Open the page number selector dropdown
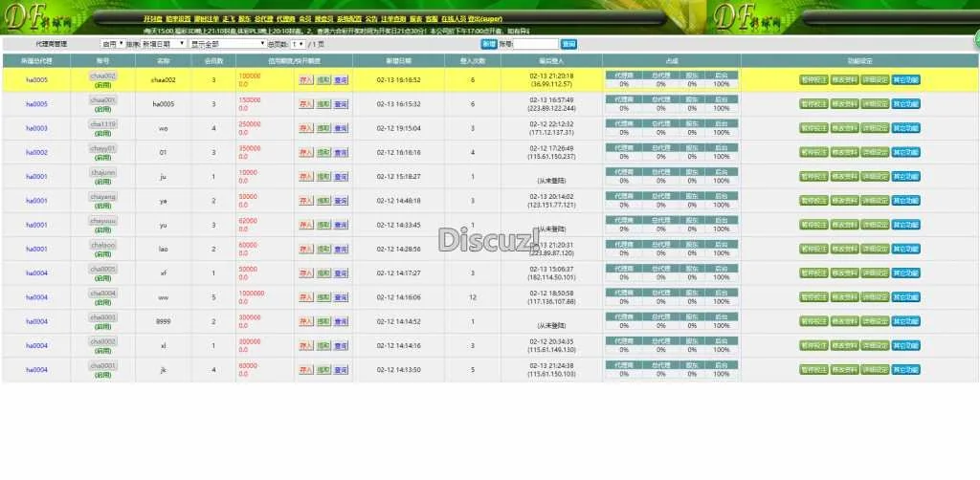Screen dimensions: 980x480 299,44
